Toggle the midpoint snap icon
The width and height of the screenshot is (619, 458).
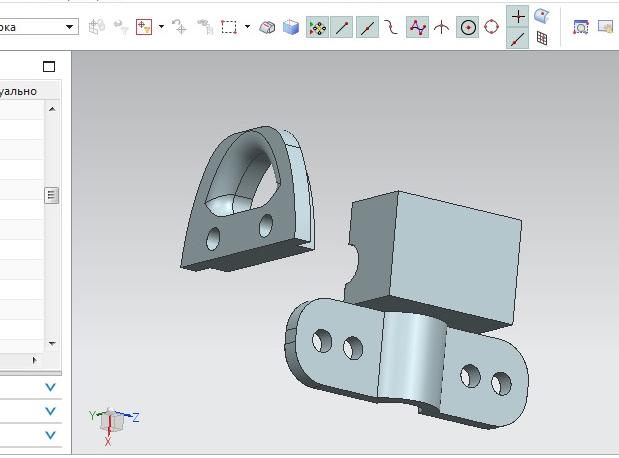[367, 27]
